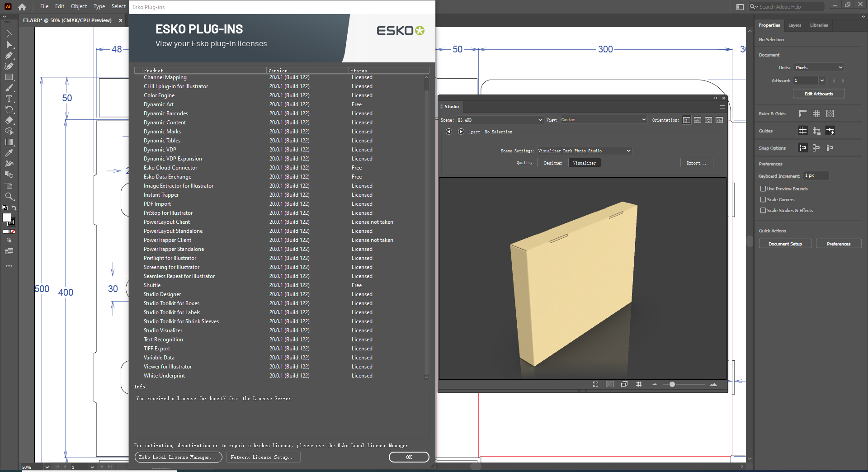The height and width of the screenshot is (472, 868).
Task: Go to previous part in Studio panel
Action: click(x=448, y=132)
